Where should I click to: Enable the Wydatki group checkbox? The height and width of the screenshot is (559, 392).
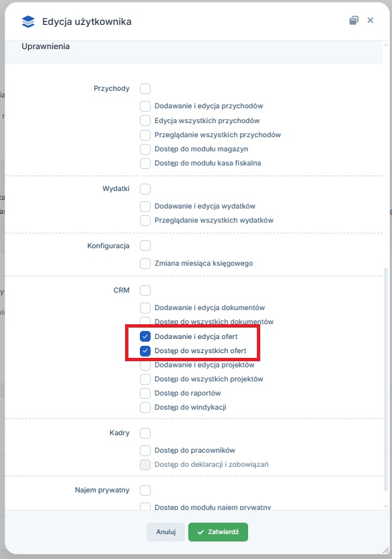tap(145, 188)
